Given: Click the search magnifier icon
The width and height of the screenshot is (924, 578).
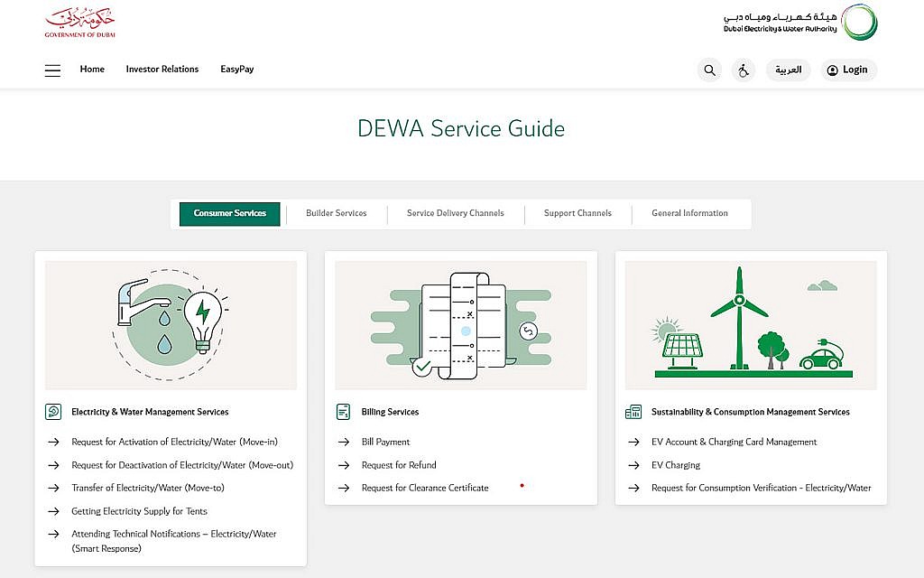Looking at the screenshot, I should coord(709,70).
